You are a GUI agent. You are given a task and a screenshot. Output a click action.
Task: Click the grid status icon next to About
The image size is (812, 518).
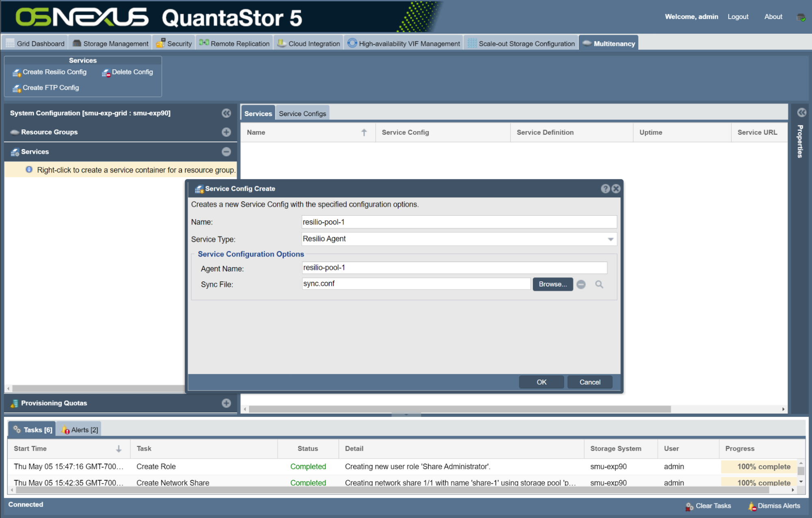(801, 17)
